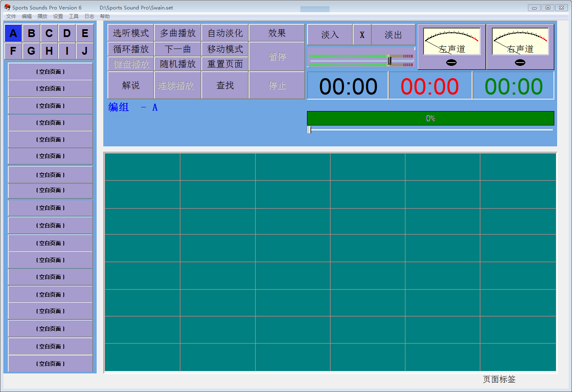This screenshot has height=392, width=572.
Task: Click the red 00:00 timer
Action: [x=430, y=86]
